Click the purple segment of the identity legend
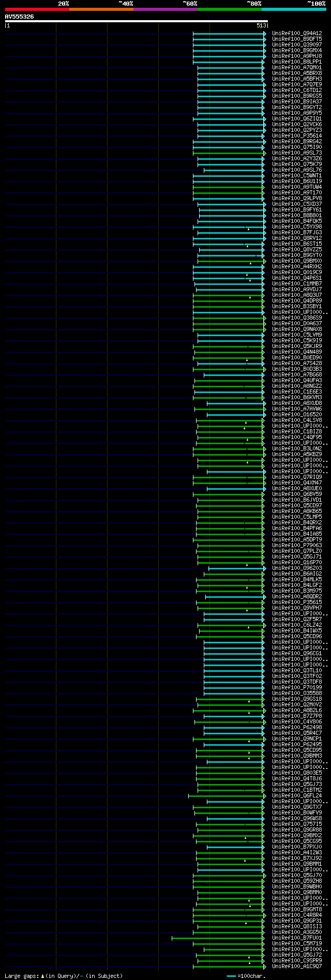Image resolution: width=331 pixels, height=980 pixels. 165,9
